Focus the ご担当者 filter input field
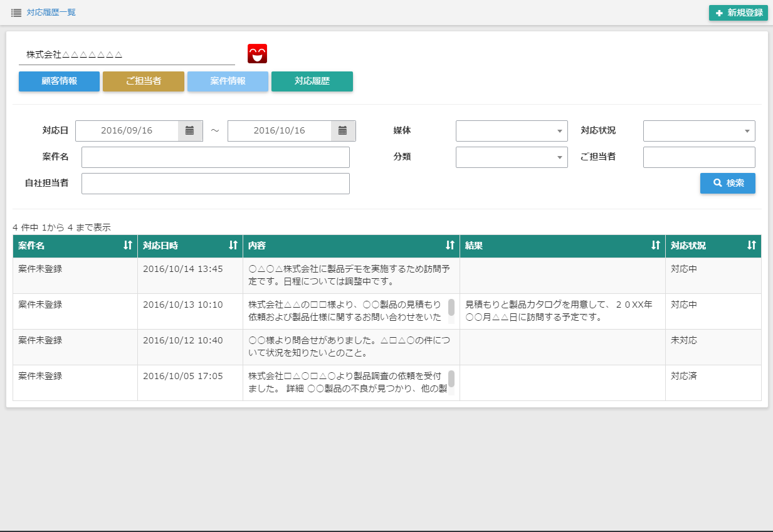Screen dimensions: 773x532 699,157
